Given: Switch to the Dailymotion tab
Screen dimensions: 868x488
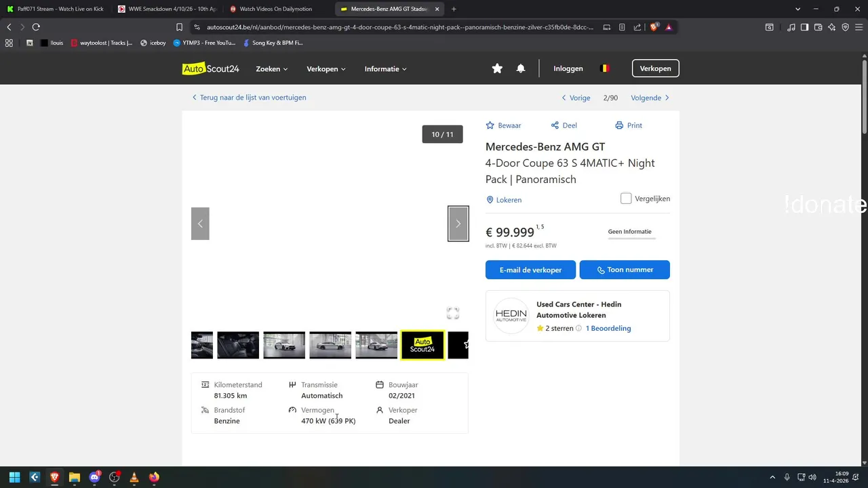Looking at the screenshot, I should tap(277, 9).
